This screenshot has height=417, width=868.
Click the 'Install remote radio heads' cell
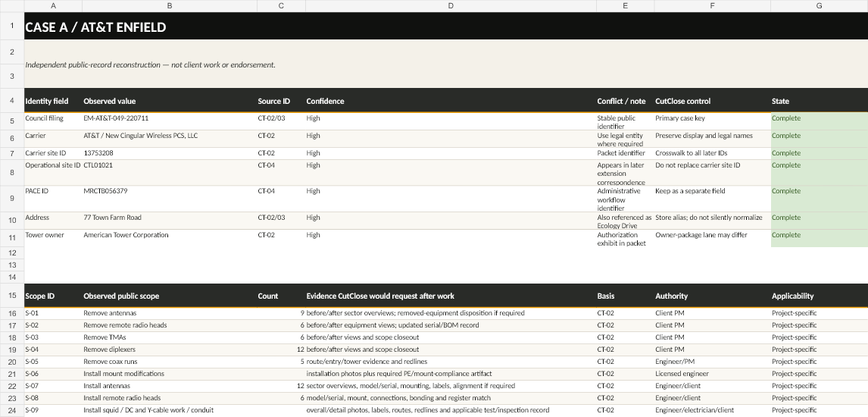[x=170, y=398]
